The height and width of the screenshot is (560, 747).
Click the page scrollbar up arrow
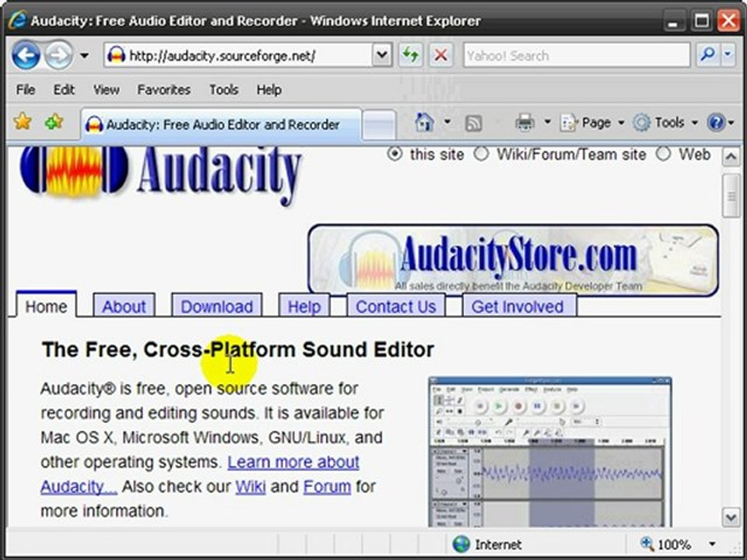click(x=731, y=156)
